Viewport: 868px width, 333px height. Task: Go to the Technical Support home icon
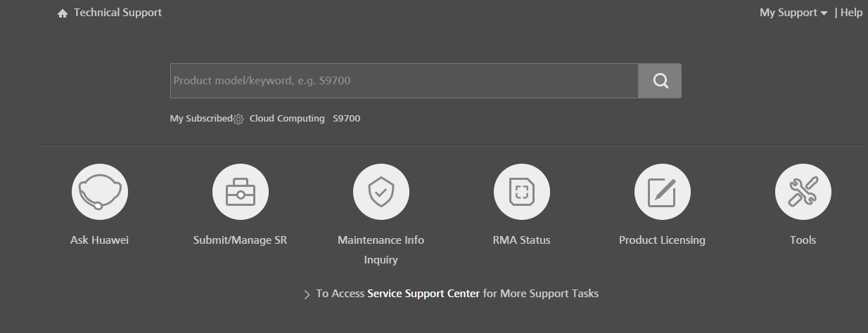(63, 13)
